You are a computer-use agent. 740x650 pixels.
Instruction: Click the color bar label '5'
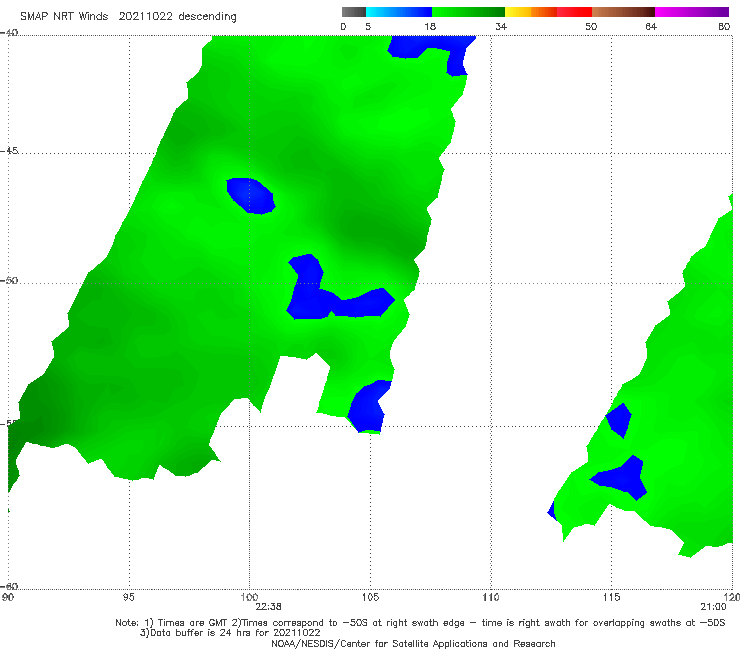point(368,26)
